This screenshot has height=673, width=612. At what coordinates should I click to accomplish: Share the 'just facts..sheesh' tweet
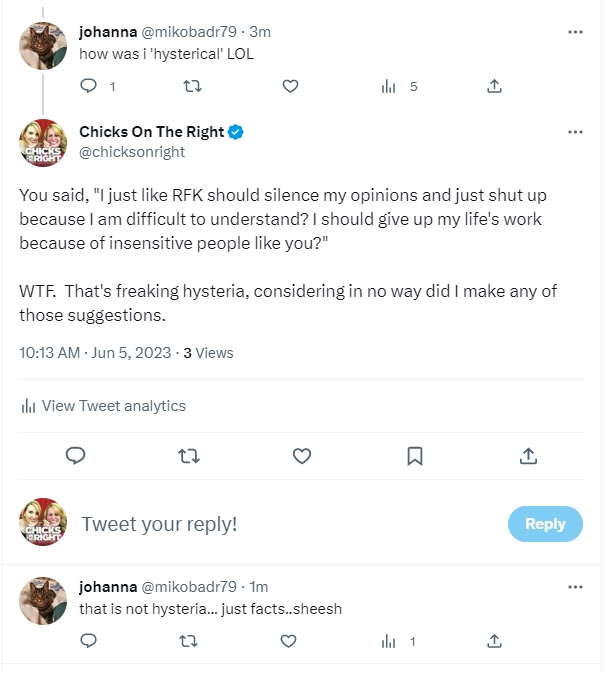pyautogui.click(x=494, y=641)
